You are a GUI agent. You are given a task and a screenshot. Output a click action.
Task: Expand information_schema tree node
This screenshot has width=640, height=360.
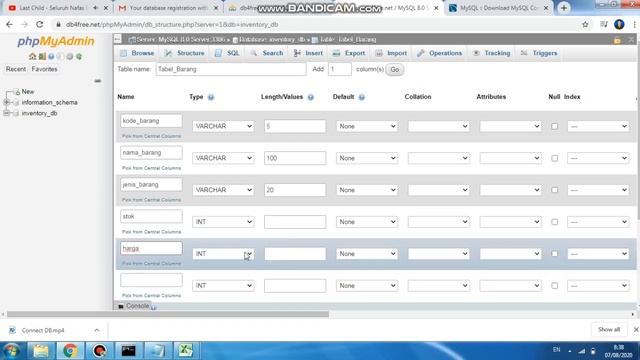[7, 102]
